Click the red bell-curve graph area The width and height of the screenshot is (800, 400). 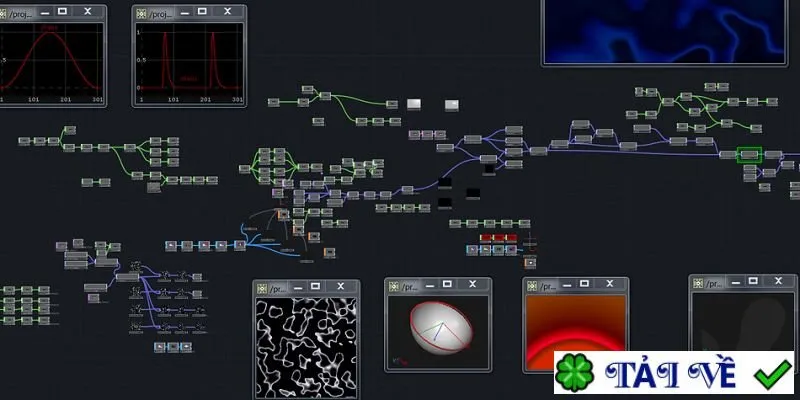click(51, 58)
